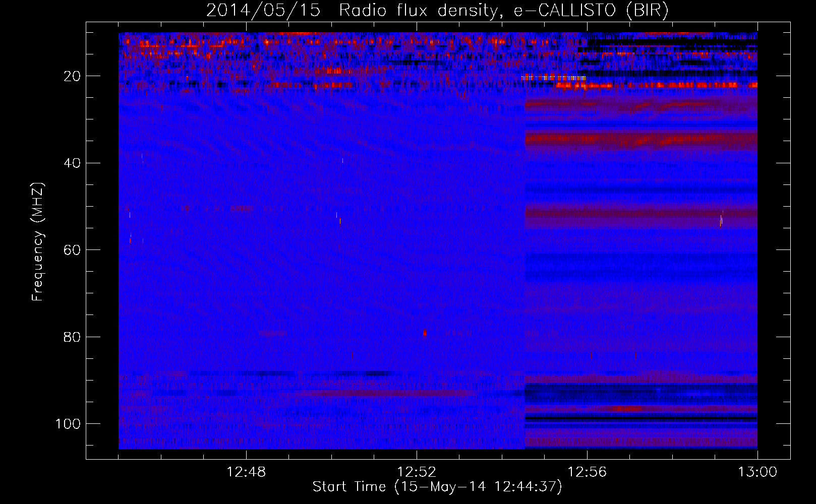816x504 pixels.
Task: Click the '12:56' time tick label
Action: 587,472
